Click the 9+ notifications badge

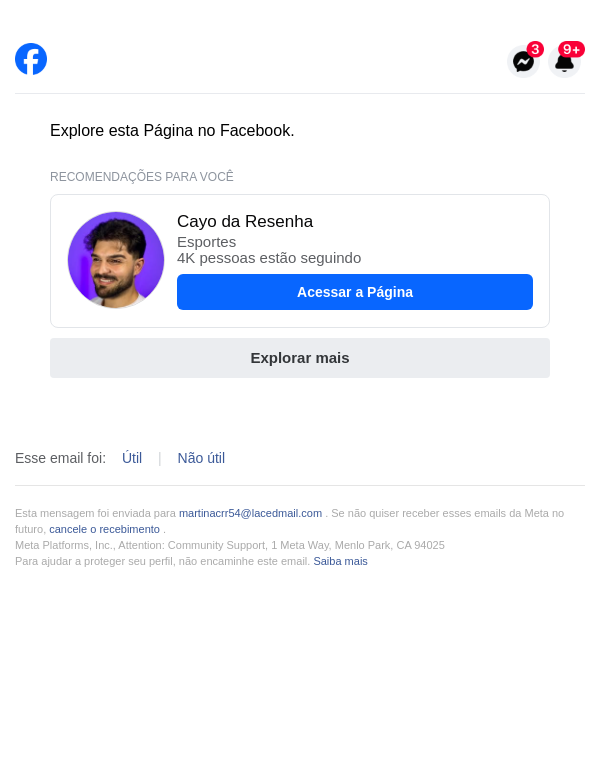571,50
